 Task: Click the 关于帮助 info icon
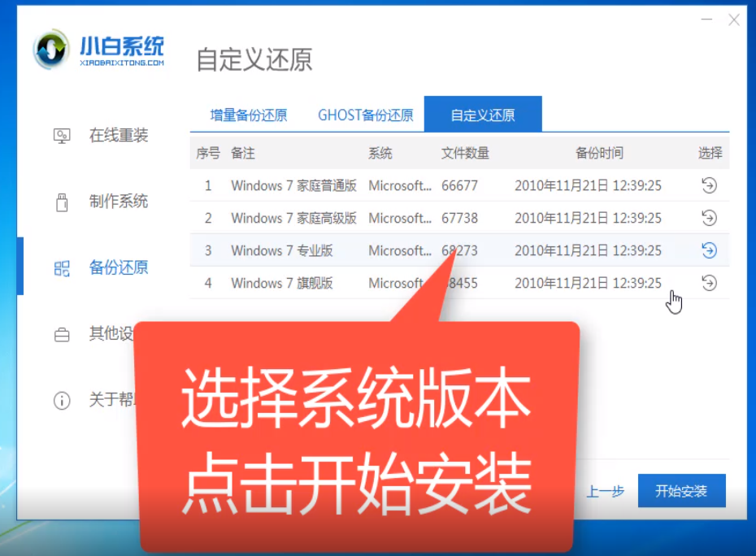[62, 400]
